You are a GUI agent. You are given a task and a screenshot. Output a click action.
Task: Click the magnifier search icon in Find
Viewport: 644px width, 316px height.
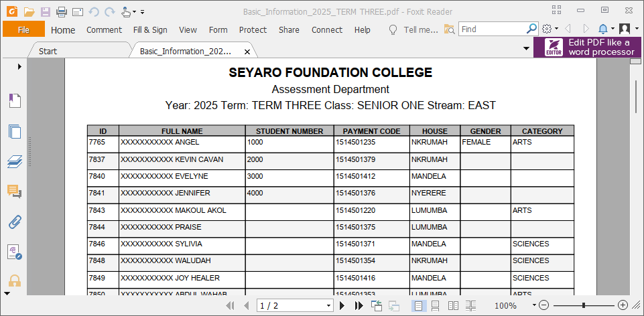(532, 29)
